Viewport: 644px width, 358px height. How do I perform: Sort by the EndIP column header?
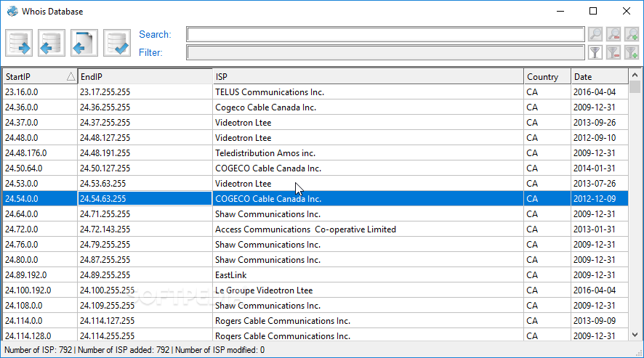click(145, 77)
